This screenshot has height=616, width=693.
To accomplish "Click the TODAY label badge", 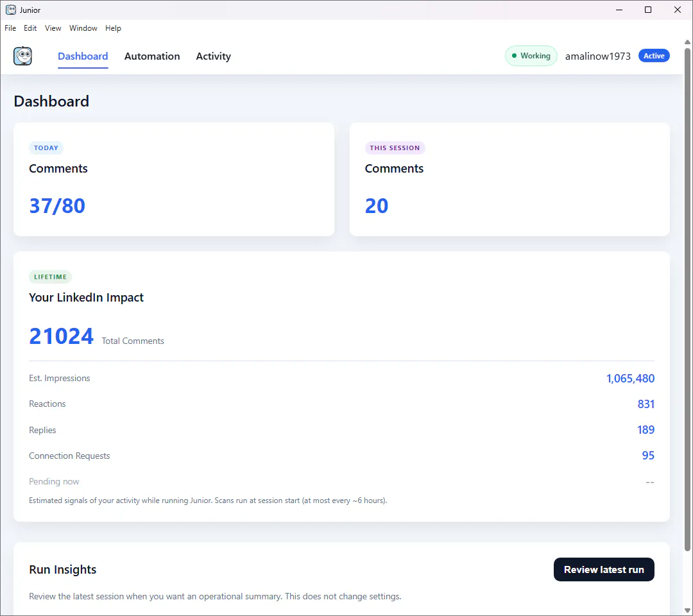I will click(x=46, y=148).
